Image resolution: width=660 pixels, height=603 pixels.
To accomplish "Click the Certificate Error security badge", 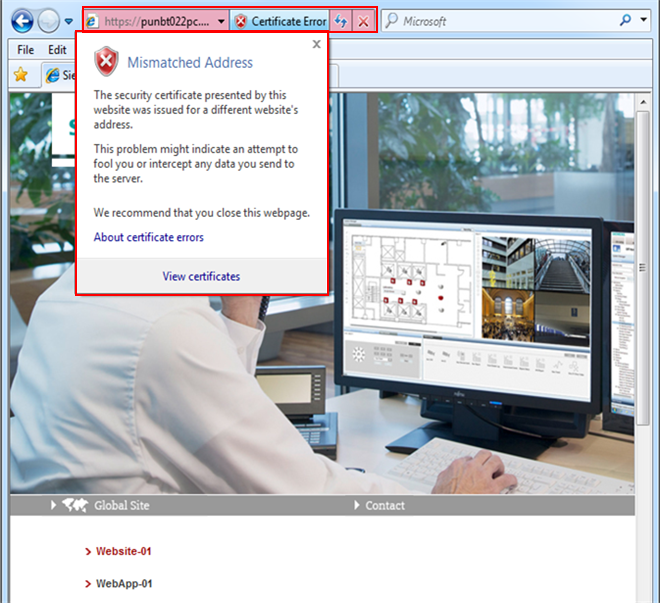I will click(x=280, y=21).
